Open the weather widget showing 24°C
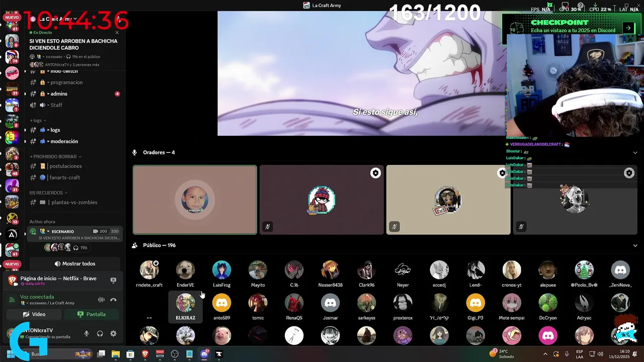 click(x=501, y=354)
